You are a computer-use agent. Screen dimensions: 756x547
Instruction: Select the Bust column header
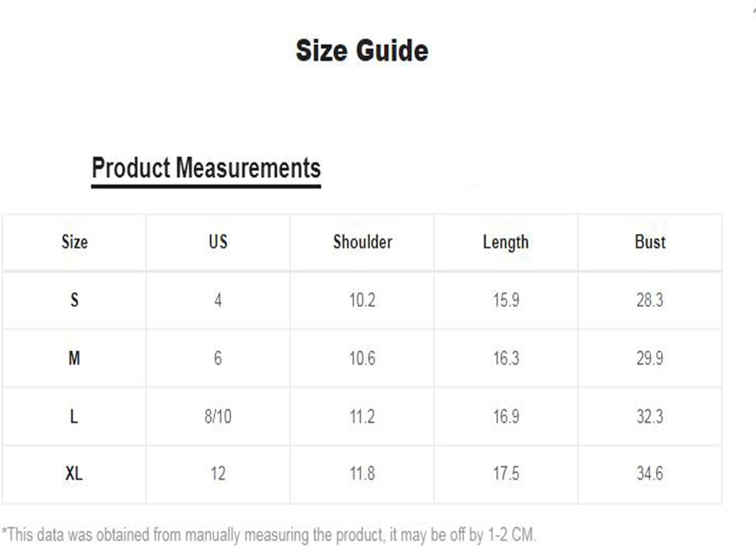pyautogui.click(x=650, y=242)
